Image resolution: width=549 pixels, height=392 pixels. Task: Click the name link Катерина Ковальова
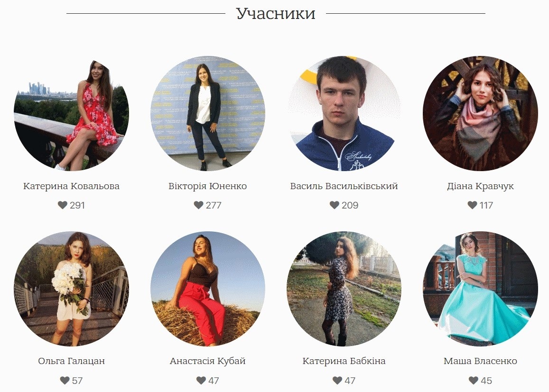72,186
